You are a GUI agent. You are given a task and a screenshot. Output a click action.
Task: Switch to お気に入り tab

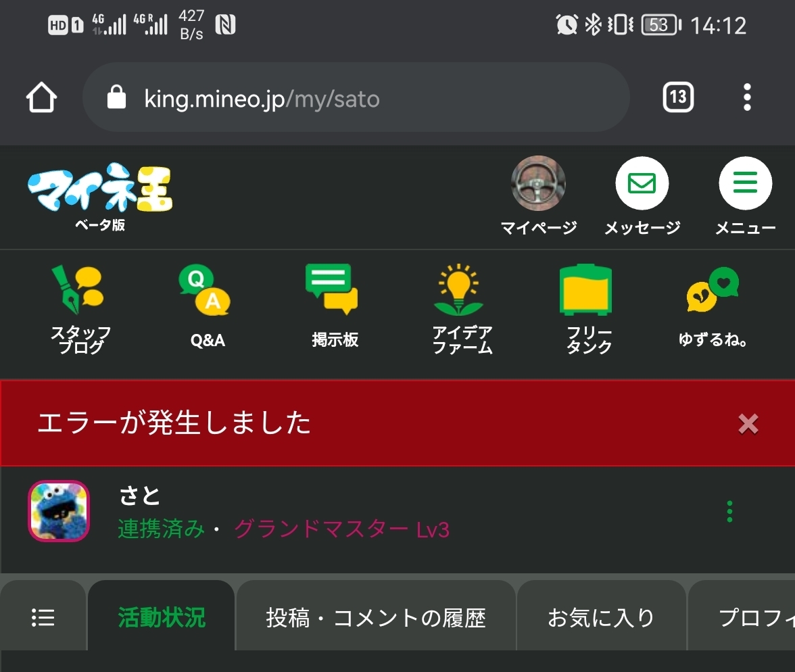(x=602, y=617)
